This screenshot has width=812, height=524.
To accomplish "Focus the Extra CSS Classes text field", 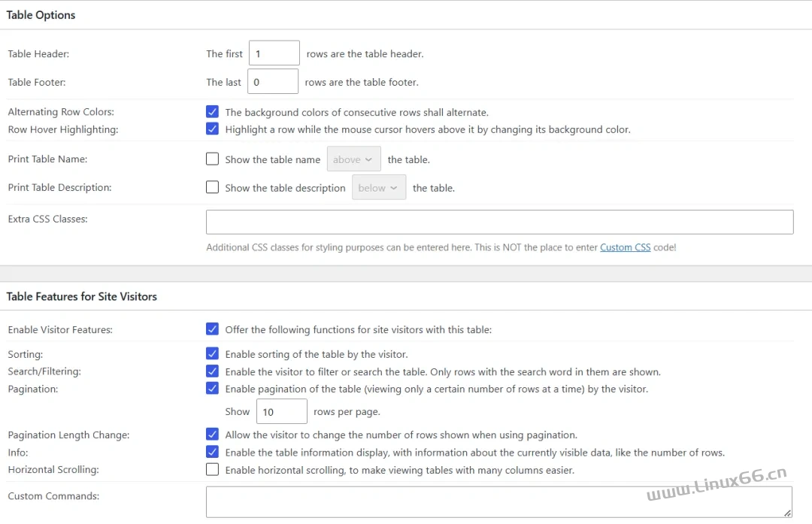I will (500, 222).
